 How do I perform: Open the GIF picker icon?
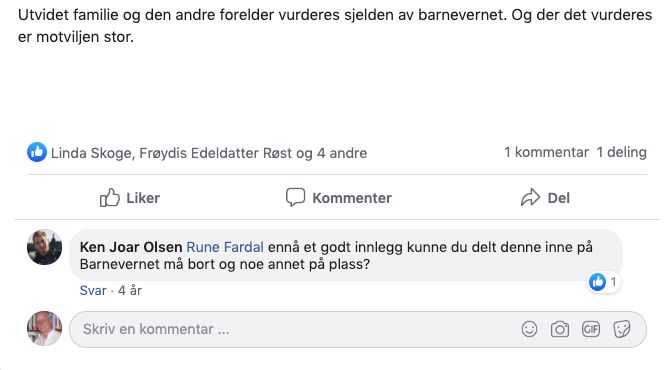point(591,329)
